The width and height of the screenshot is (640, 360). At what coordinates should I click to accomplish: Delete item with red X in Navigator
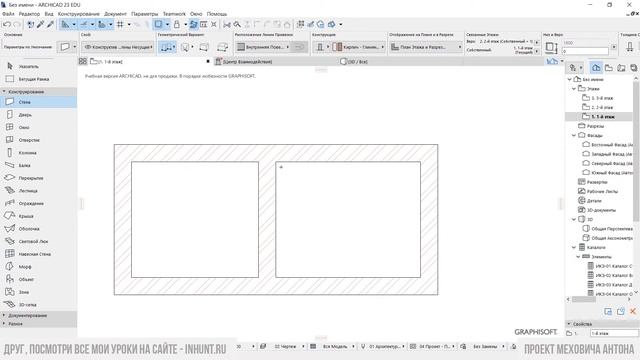click(x=633, y=311)
